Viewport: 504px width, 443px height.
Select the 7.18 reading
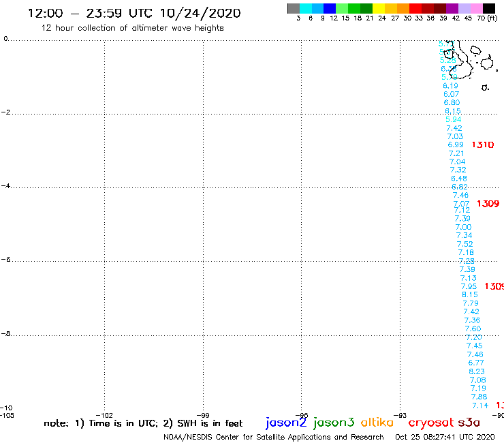(x=466, y=253)
